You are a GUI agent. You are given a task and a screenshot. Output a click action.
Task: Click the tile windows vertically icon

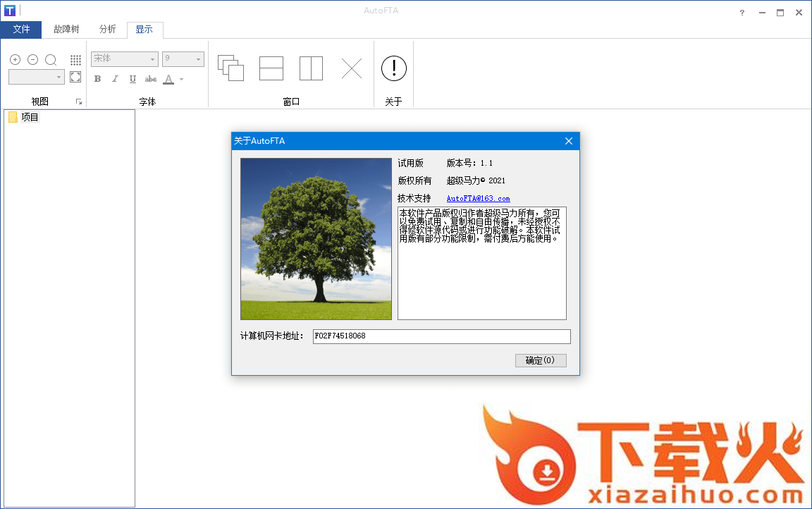312,68
